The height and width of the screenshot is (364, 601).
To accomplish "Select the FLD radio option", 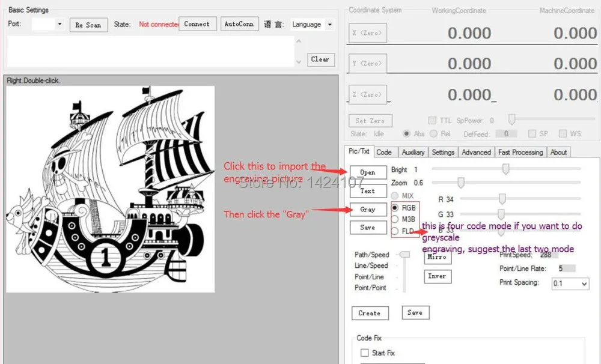I will 395,231.
